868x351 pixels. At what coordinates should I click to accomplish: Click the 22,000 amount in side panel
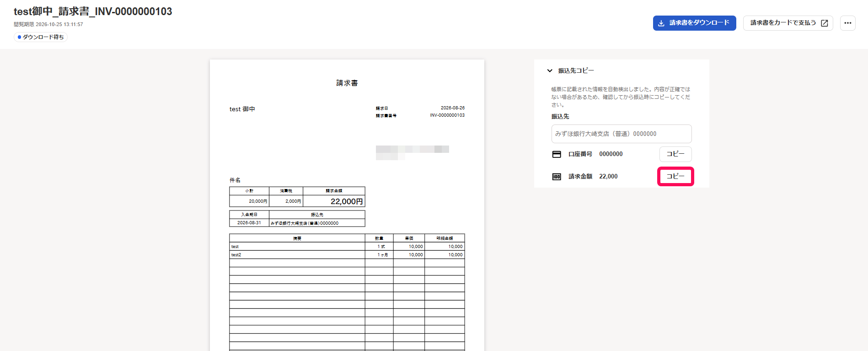pyautogui.click(x=608, y=176)
